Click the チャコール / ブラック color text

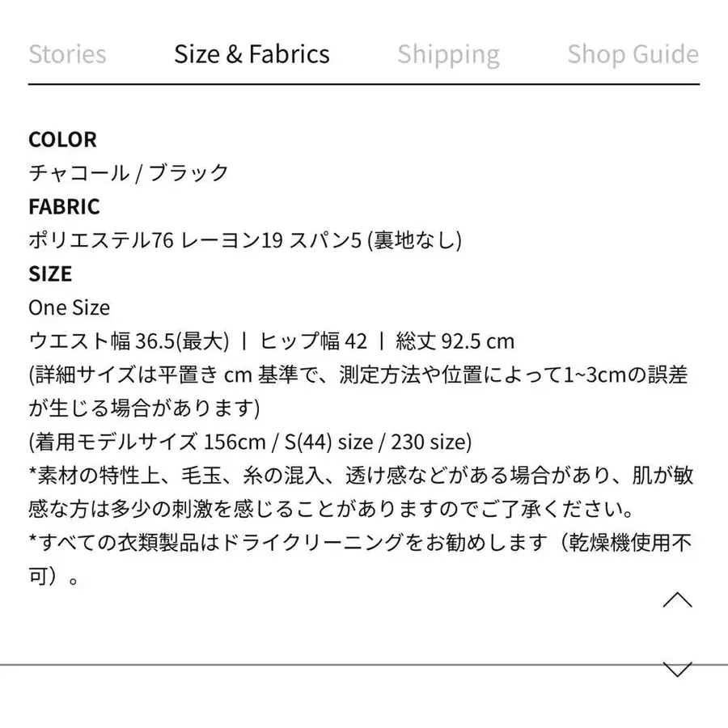(x=129, y=173)
